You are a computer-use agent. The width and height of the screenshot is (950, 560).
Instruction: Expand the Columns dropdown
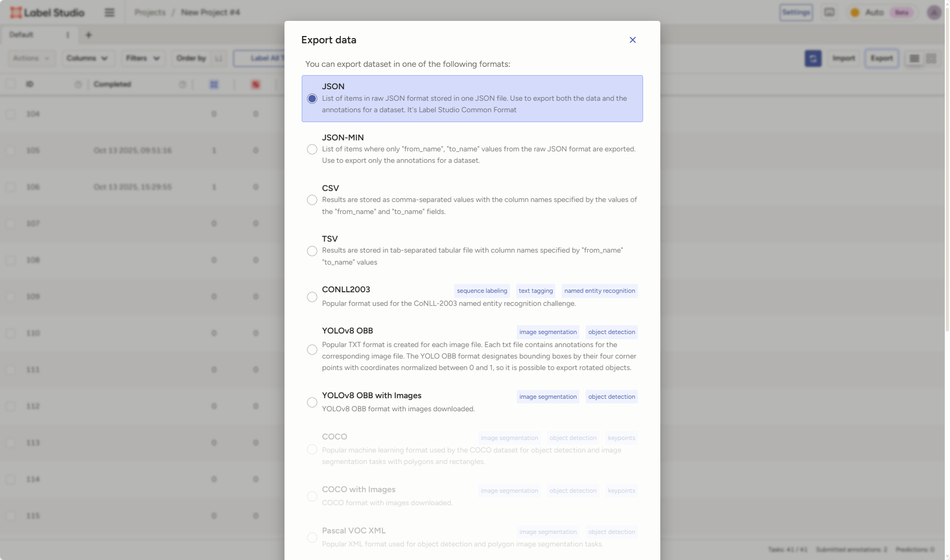click(87, 58)
